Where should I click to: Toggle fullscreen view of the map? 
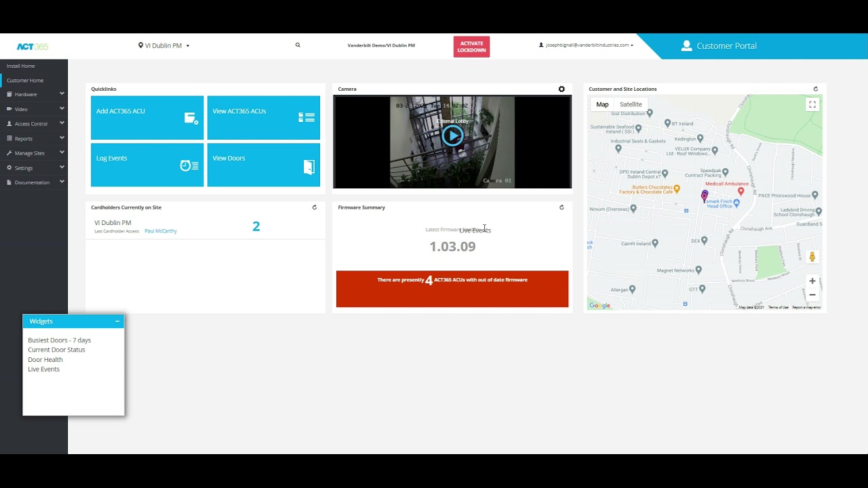click(x=812, y=104)
